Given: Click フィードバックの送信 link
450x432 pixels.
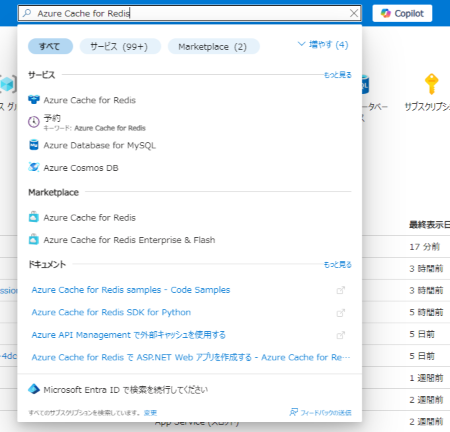Looking at the screenshot, I should pos(326,413).
